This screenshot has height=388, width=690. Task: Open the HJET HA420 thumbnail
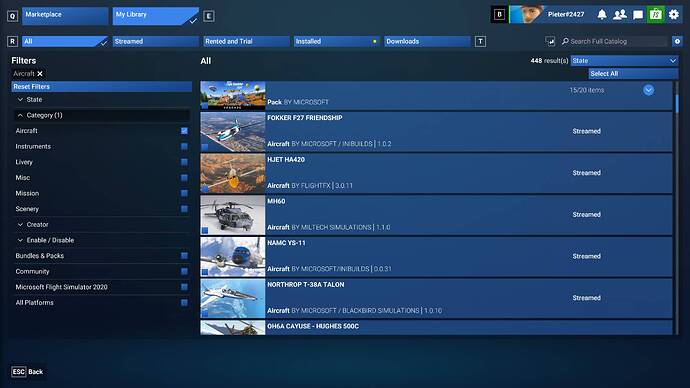(x=233, y=173)
